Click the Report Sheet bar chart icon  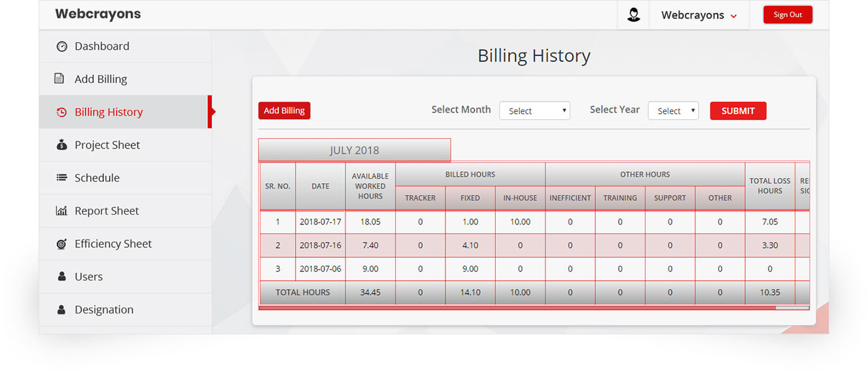[61, 211]
